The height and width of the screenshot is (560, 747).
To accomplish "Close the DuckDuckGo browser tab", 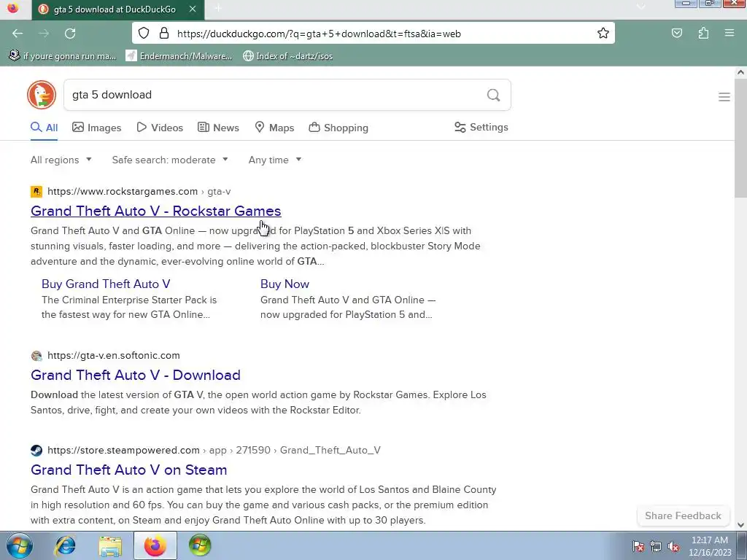I will 193,9.
